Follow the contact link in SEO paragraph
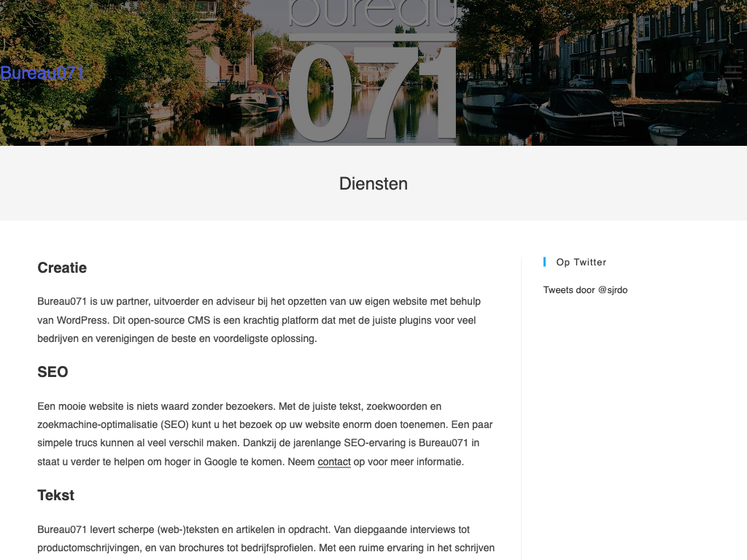747x560 pixels. [334, 462]
